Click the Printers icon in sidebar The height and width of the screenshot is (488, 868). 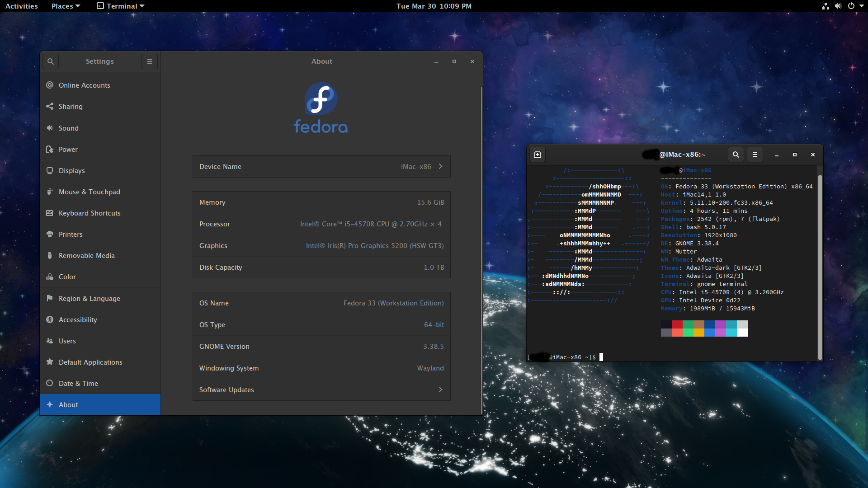tap(50, 234)
